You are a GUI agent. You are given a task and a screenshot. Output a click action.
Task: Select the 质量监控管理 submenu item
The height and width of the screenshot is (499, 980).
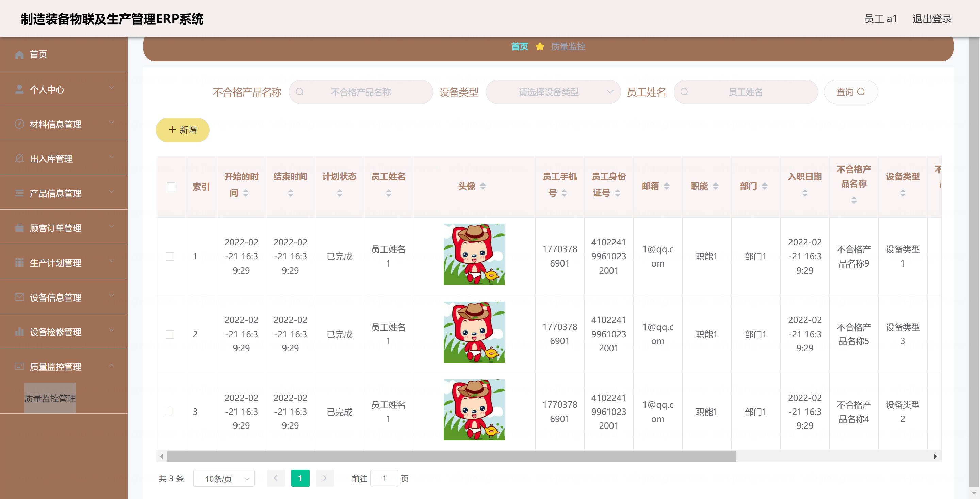tap(50, 398)
